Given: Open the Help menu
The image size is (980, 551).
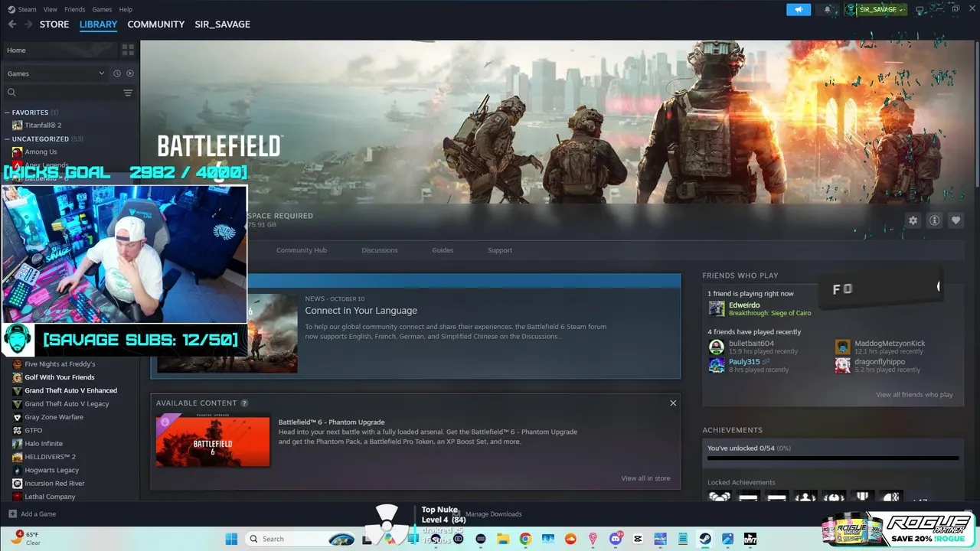Looking at the screenshot, I should click(126, 9).
